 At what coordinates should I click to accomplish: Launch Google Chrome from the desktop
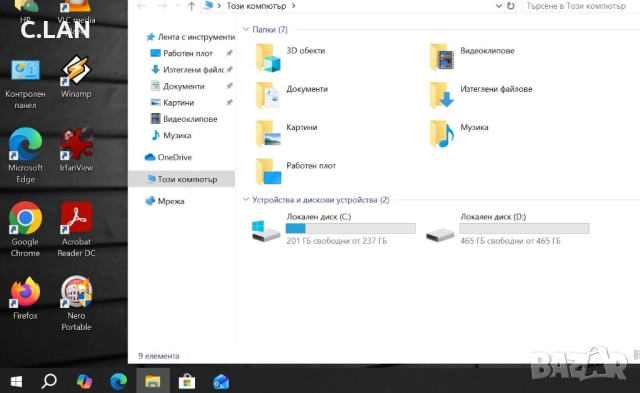(25, 229)
